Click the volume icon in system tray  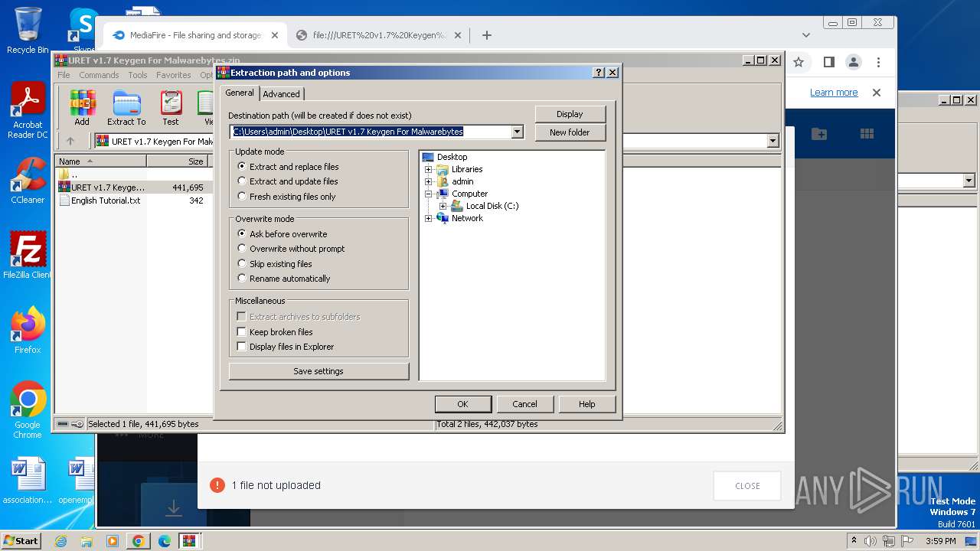(x=871, y=541)
